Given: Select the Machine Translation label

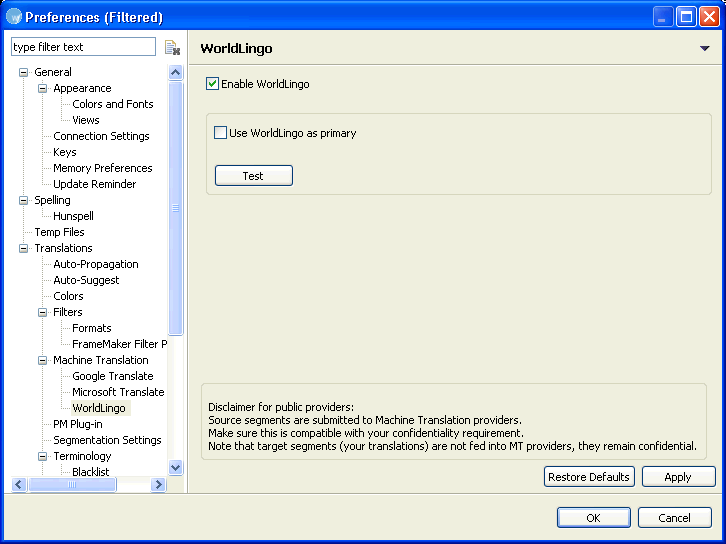Looking at the screenshot, I should coord(100,360).
